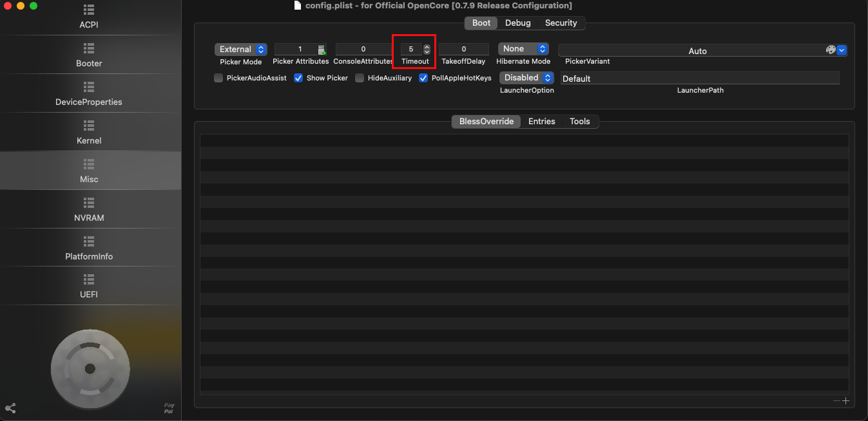This screenshot has height=421, width=868.
Task: Click the LauncherPath label
Action: (700, 91)
